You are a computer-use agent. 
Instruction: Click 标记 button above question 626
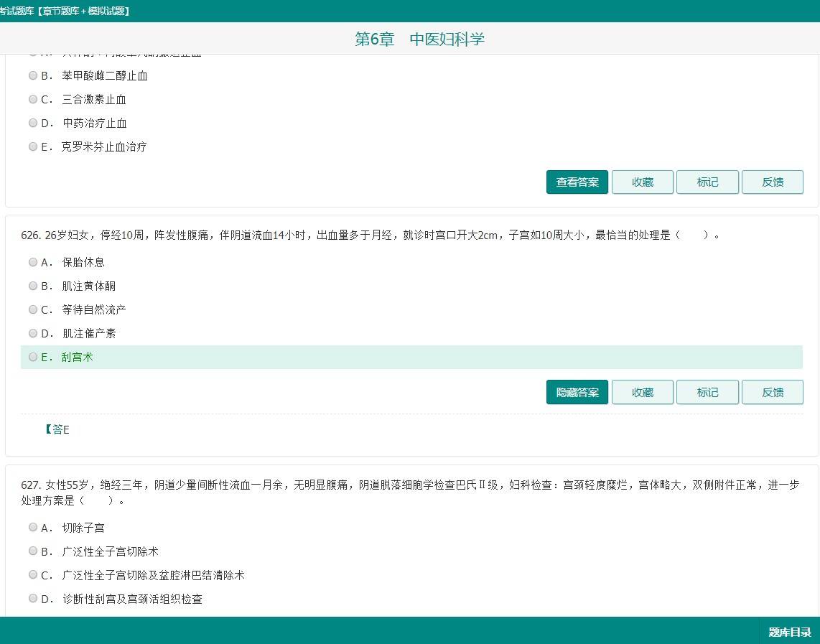(x=707, y=182)
